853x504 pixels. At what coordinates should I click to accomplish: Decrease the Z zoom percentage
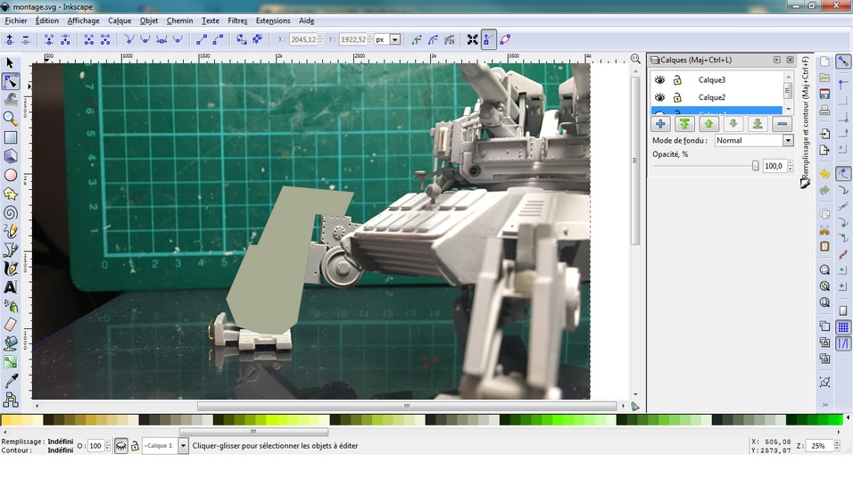837,449
